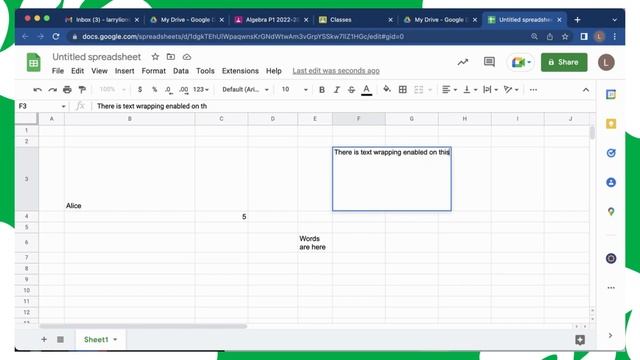Click the Redo icon in toolbar
640x360 pixels.
pyautogui.click(x=52, y=89)
